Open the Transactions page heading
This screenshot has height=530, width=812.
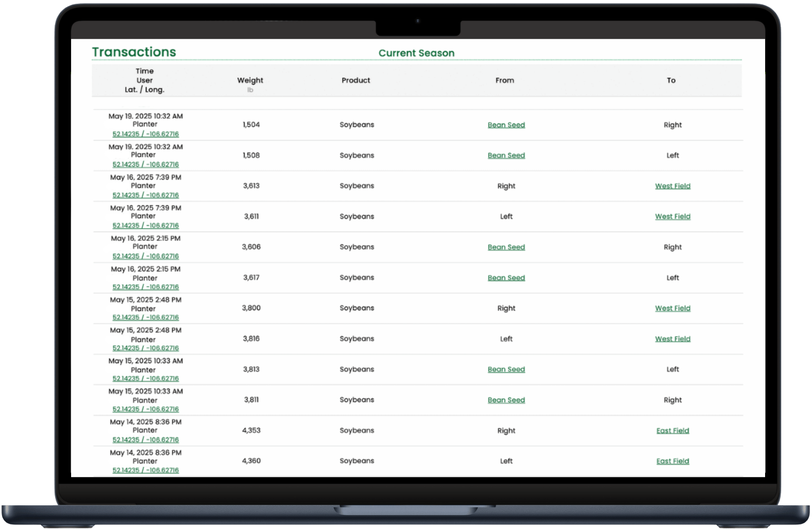(134, 51)
